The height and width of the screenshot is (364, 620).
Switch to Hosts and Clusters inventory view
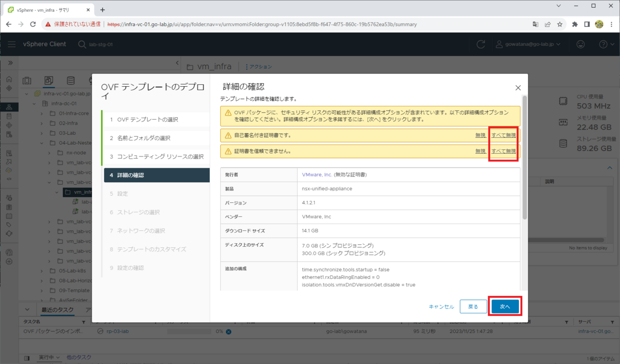pyautogui.click(x=27, y=81)
